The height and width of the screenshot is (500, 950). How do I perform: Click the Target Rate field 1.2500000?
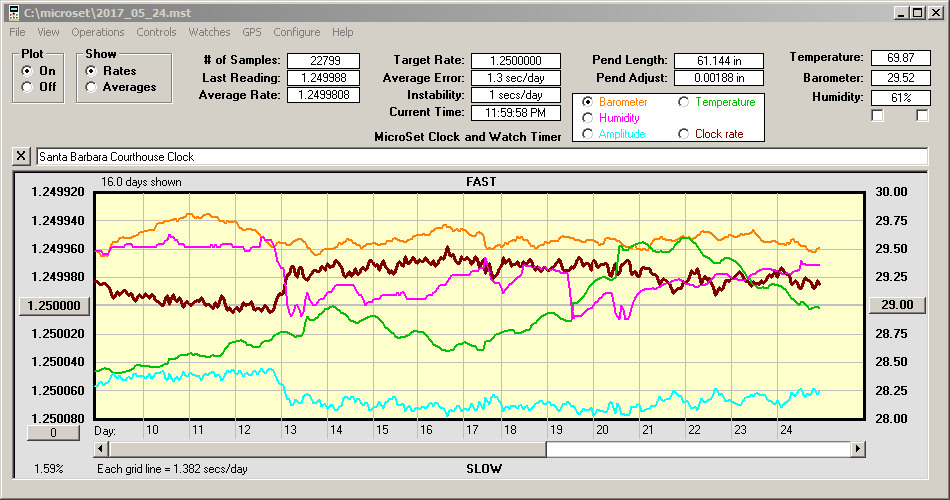pos(516,61)
